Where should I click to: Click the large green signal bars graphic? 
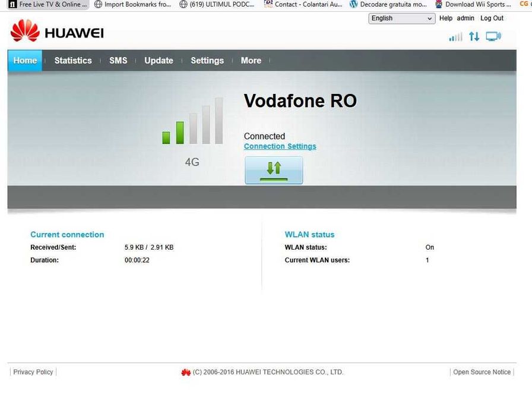pos(192,121)
